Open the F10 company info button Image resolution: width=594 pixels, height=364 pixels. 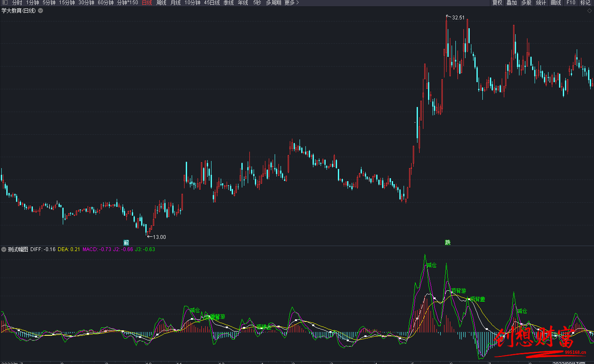pyautogui.click(x=571, y=3)
